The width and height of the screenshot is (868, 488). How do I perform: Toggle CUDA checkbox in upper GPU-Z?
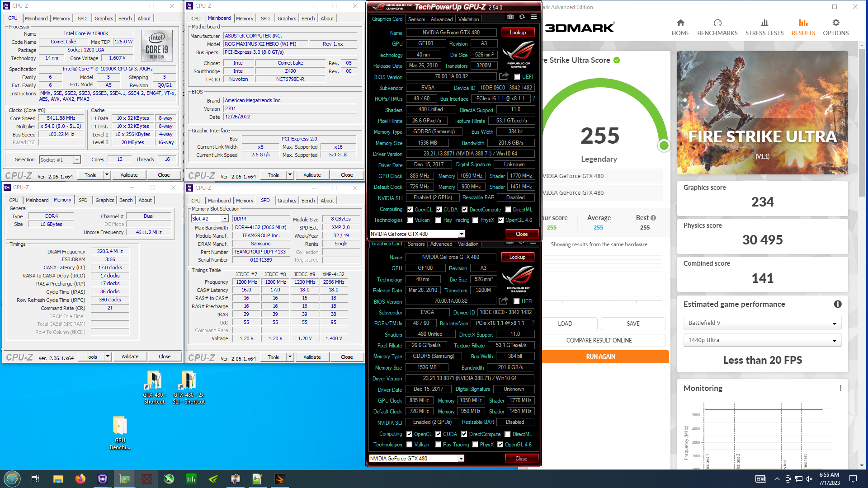[439, 210]
